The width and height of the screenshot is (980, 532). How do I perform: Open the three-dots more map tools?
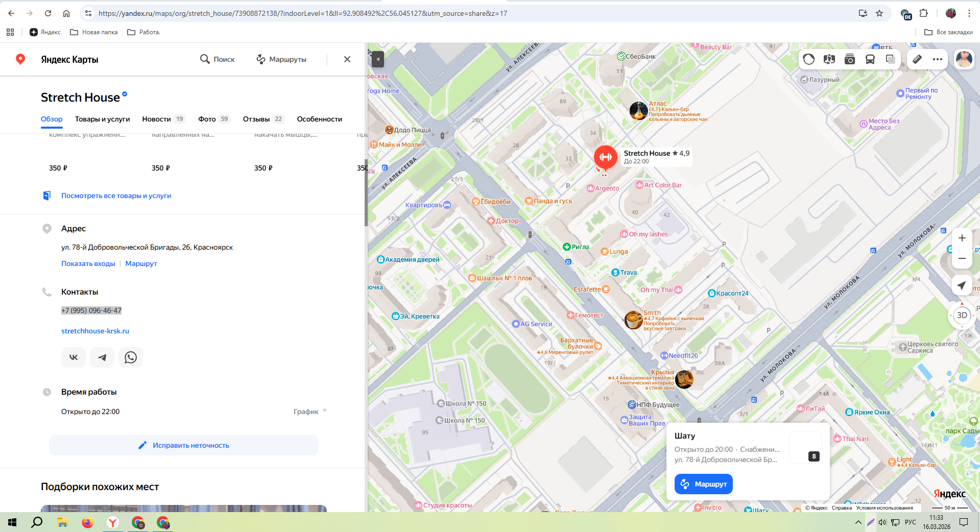[x=938, y=59]
